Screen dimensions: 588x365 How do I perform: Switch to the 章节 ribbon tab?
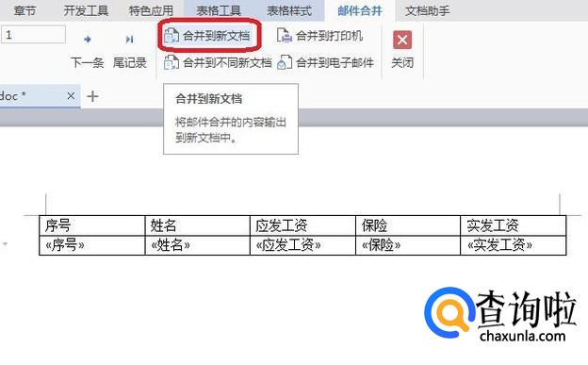24,11
